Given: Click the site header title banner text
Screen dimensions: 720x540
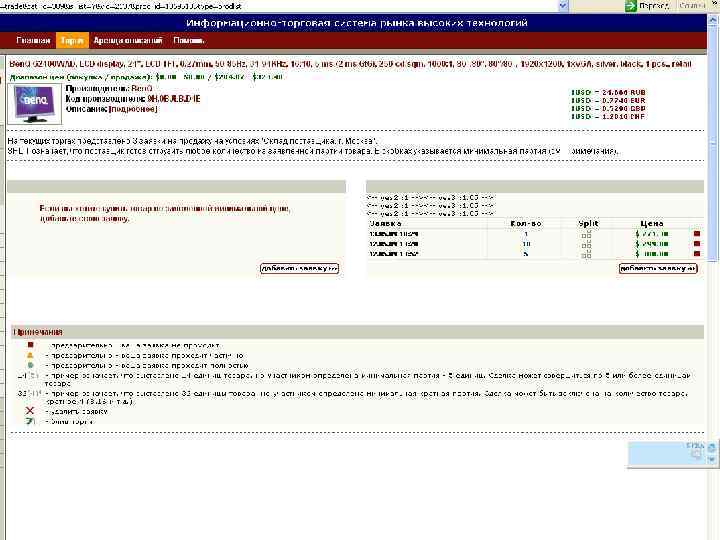Looking at the screenshot, I should click(x=357, y=23).
